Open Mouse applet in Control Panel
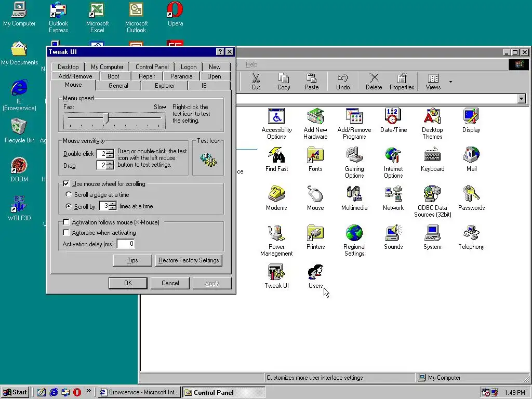This screenshot has height=399, width=532. click(x=315, y=198)
